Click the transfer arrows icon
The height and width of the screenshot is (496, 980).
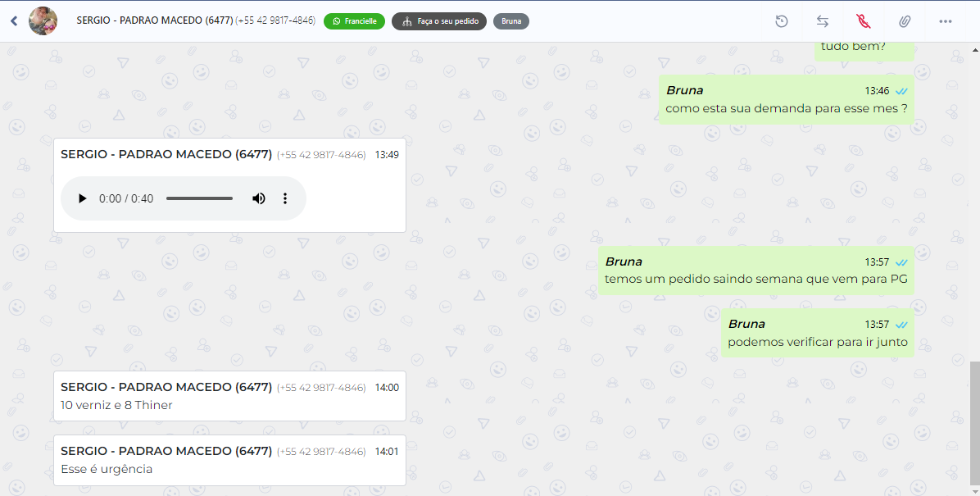pos(823,21)
